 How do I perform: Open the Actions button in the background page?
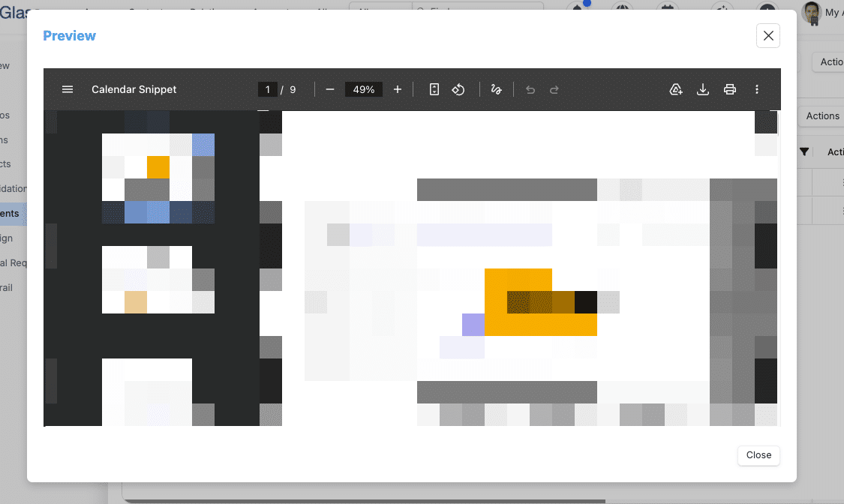coord(822,115)
